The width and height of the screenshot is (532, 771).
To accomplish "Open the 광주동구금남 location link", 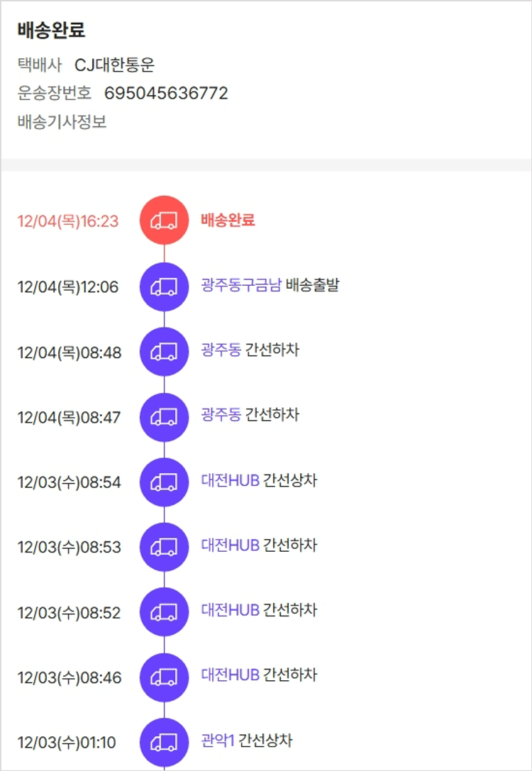I will click(241, 286).
